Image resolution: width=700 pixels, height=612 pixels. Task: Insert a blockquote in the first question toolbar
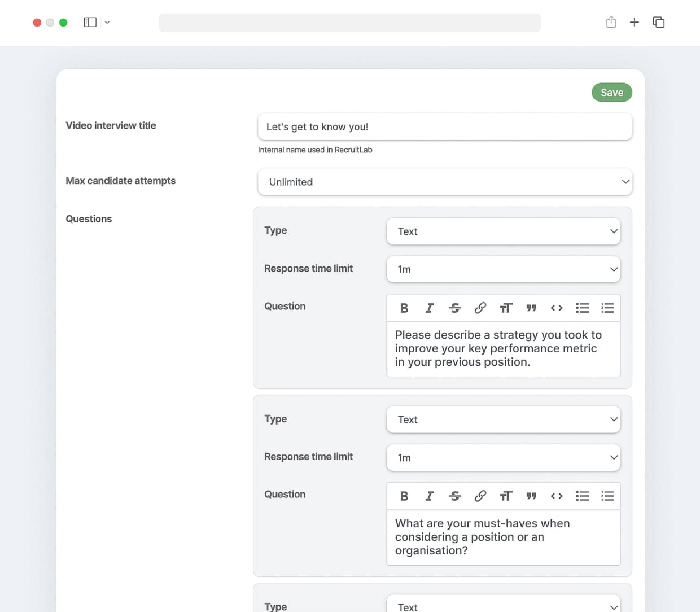point(531,308)
